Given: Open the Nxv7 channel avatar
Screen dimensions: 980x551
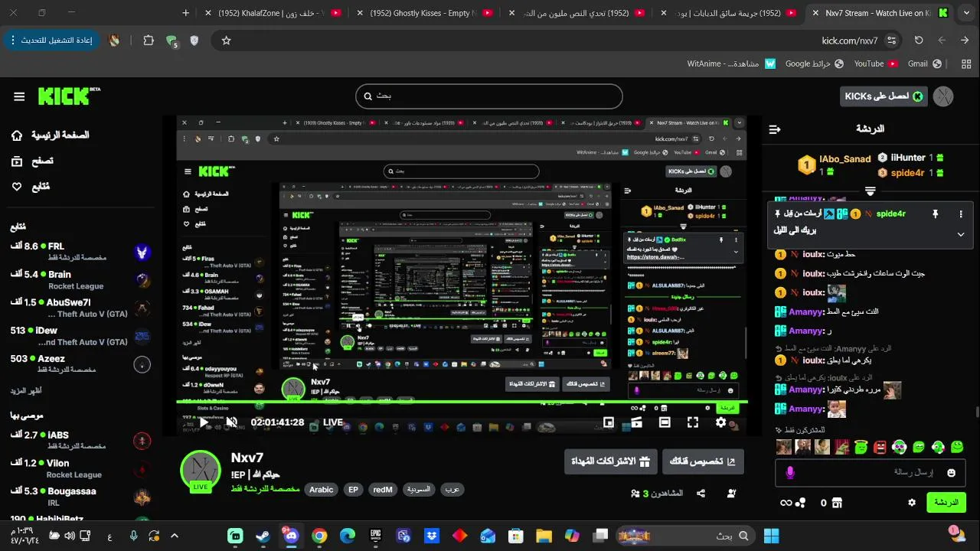Looking at the screenshot, I should tap(201, 471).
